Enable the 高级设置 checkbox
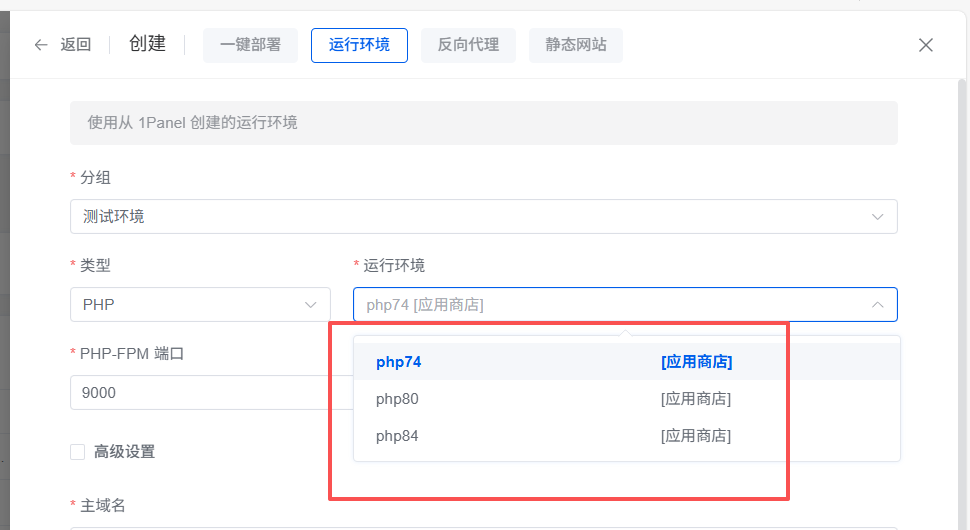 point(77,452)
